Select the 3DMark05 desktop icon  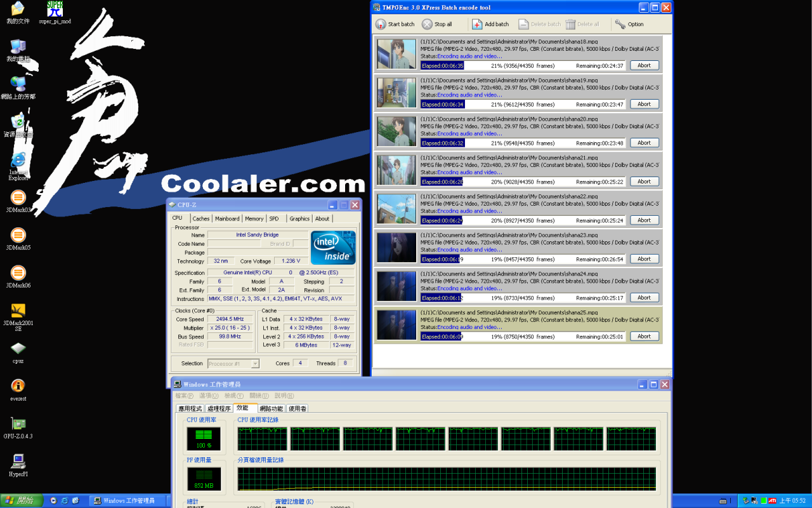click(x=18, y=239)
